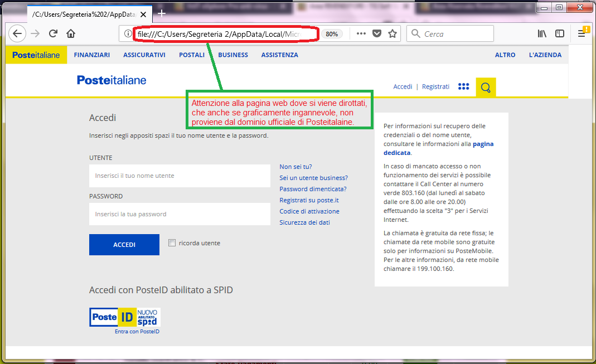Image resolution: width=596 pixels, height=364 pixels.
Task: Focus the PASSWORD input field
Action: pos(180,214)
